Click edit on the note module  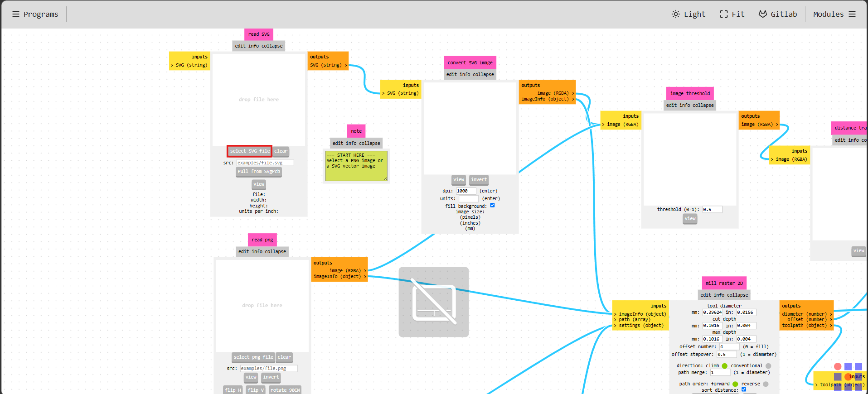tap(338, 143)
